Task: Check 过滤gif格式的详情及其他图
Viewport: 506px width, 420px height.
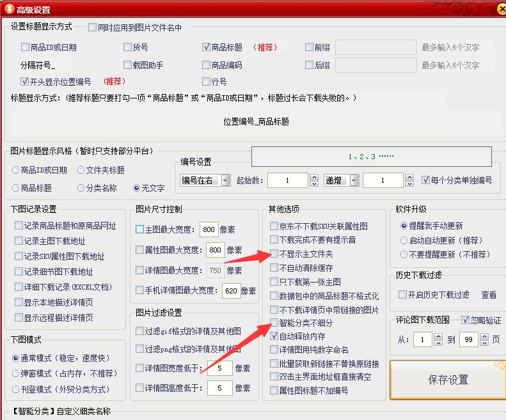Action: point(139,331)
